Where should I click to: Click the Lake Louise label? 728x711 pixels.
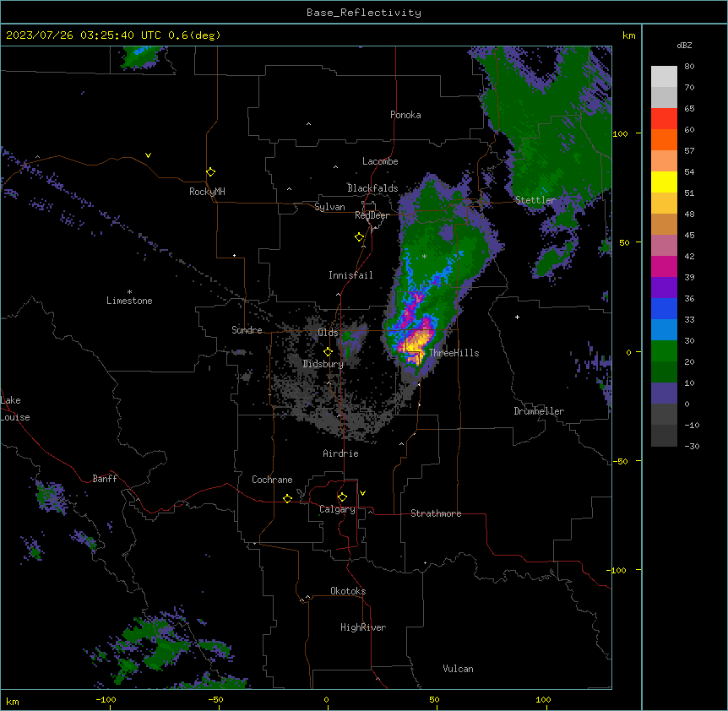coord(15,409)
